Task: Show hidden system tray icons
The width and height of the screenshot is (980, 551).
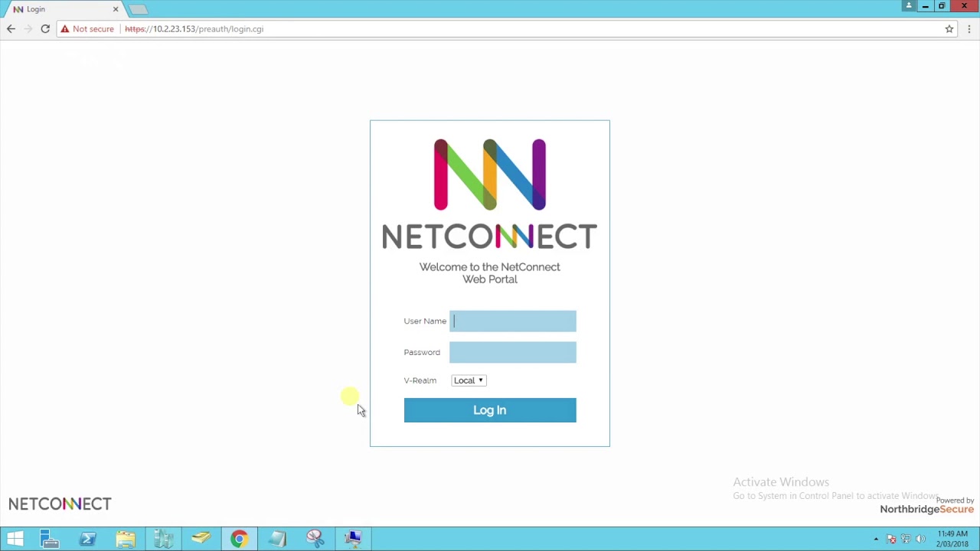Action: click(876, 540)
